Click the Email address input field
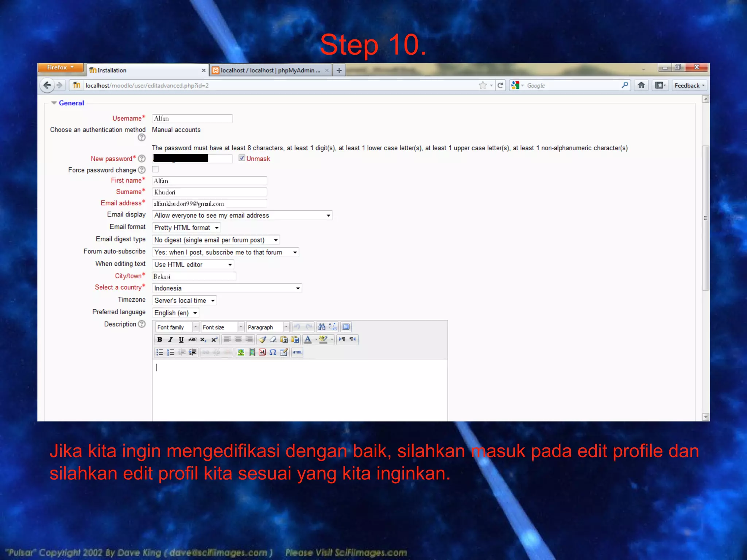 coord(209,203)
